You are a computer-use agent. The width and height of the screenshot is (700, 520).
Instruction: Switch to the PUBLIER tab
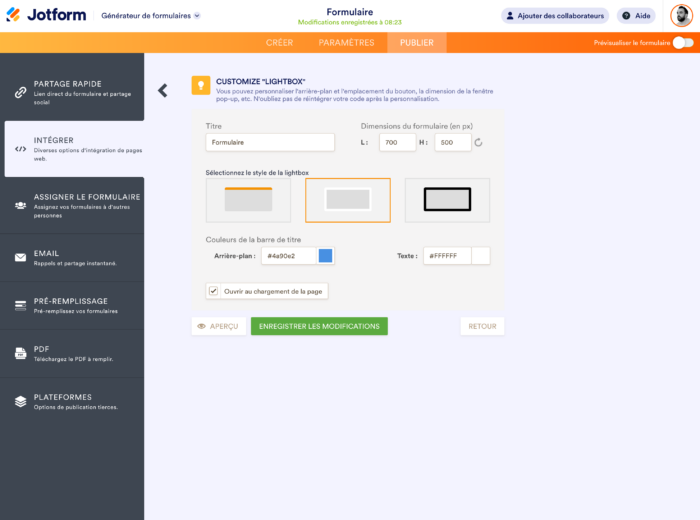[417, 43]
